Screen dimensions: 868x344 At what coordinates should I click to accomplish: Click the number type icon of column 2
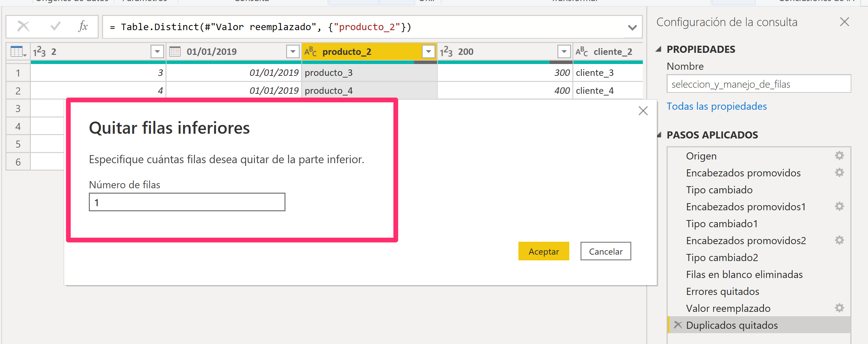coord(39,52)
